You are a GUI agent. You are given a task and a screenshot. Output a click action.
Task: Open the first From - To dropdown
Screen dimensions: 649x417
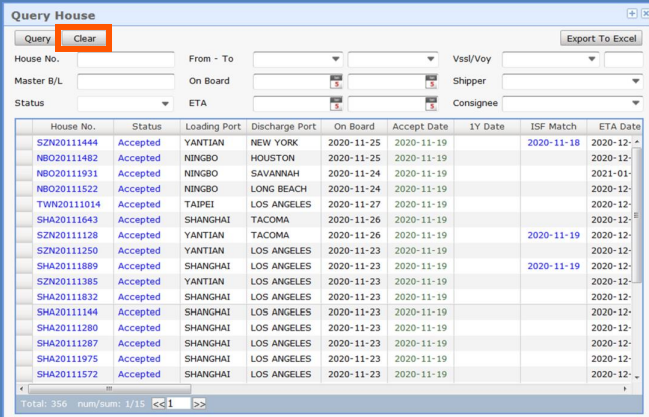tap(335, 60)
